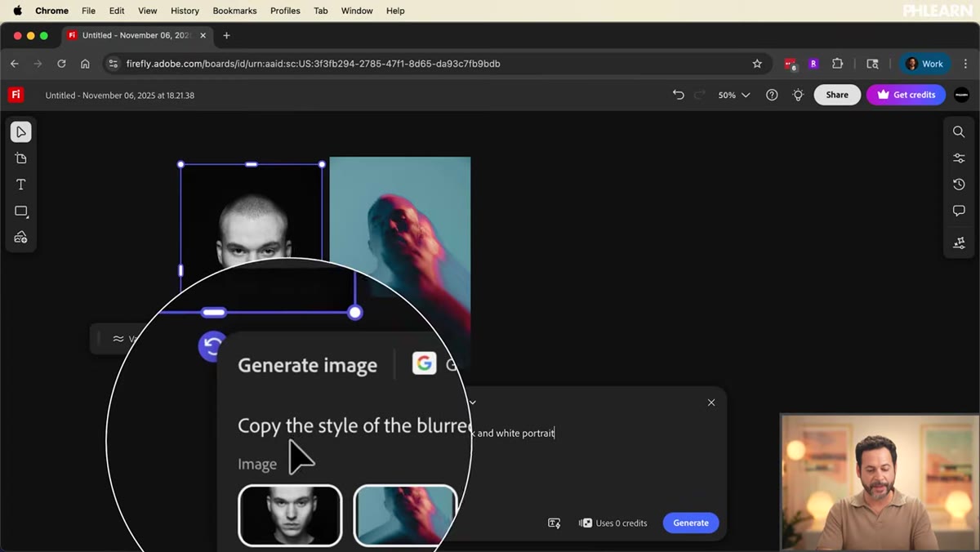Undo the last board action
The width and height of the screenshot is (980, 552).
pos(678,95)
